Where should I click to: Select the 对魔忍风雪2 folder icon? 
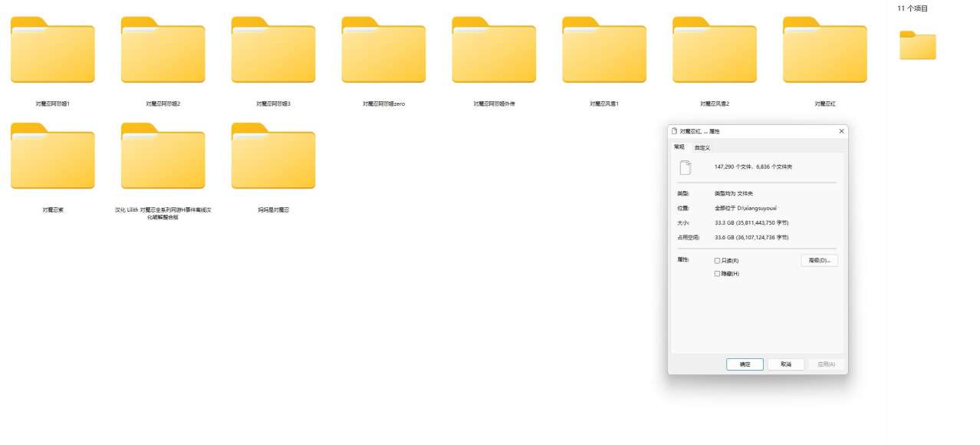(x=715, y=50)
